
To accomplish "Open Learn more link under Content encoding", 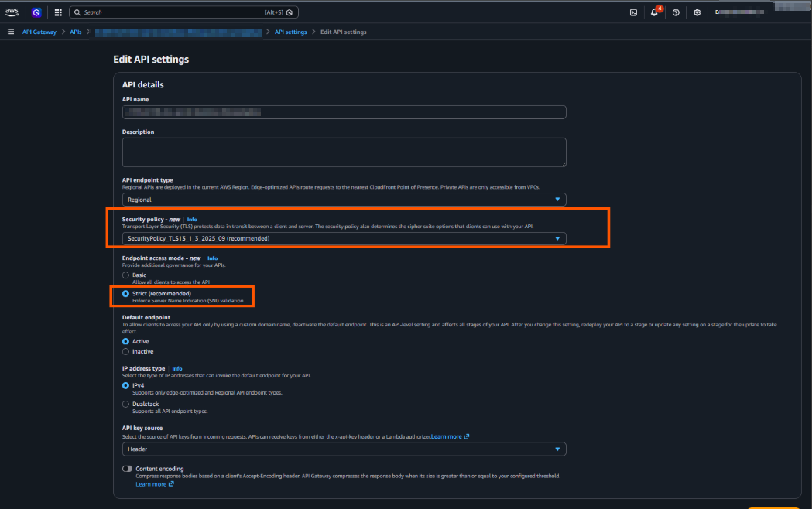I will coord(154,484).
